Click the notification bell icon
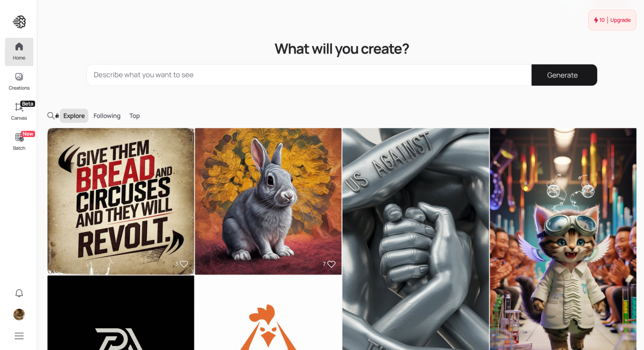The image size is (644, 350). click(x=19, y=293)
